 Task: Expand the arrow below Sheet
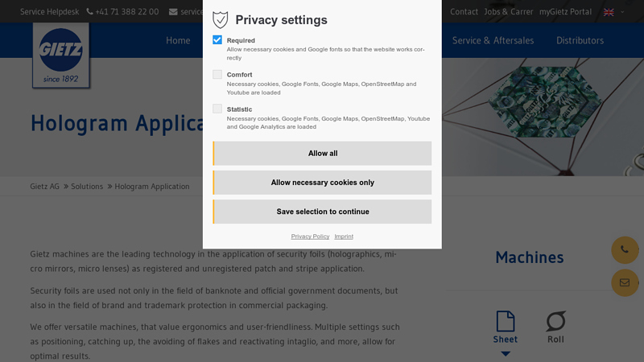click(505, 353)
